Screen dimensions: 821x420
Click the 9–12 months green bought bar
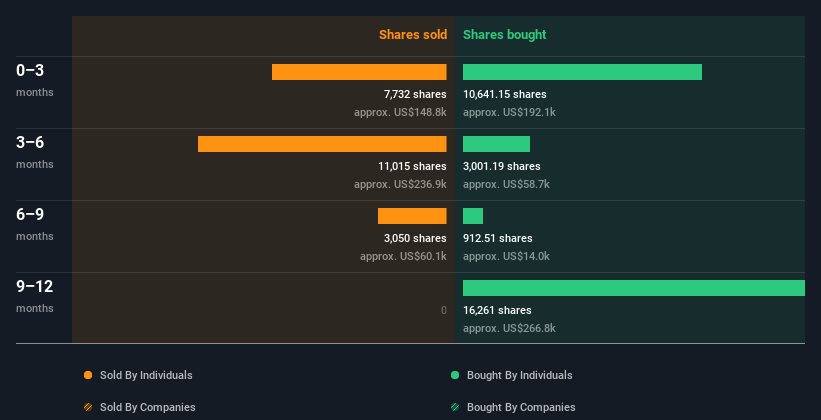tap(634, 288)
